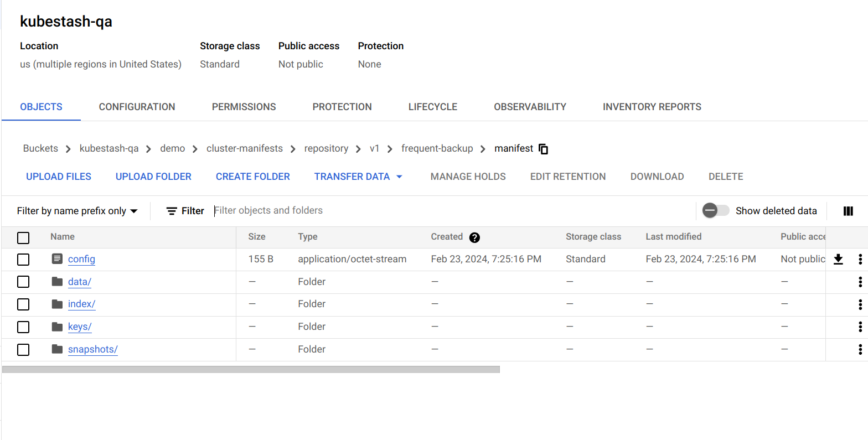
Task: Click the 155 B size value
Action: point(261,259)
